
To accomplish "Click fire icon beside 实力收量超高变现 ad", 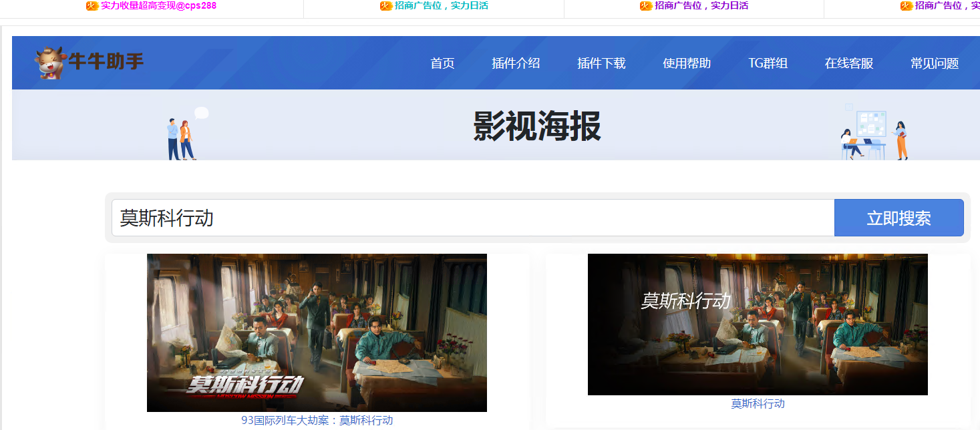I will (92, 6).
